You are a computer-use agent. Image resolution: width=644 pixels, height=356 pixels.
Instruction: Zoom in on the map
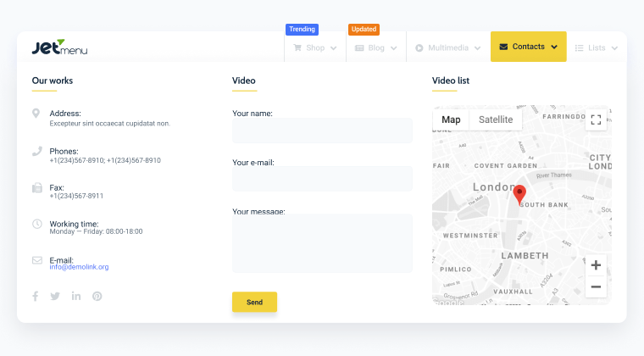[x=596, y=265]
